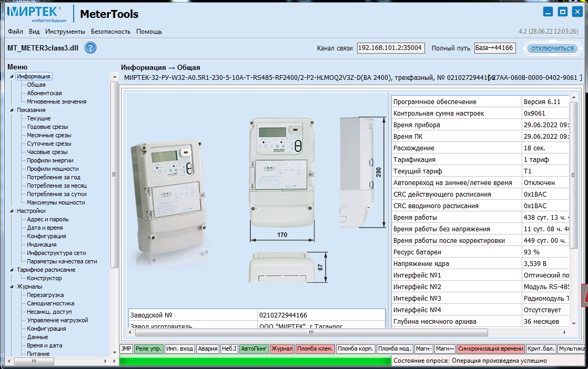588x369 pixels.
Task: Click the Синхронизация времени status indicator
Action: [x=490, y=348]
